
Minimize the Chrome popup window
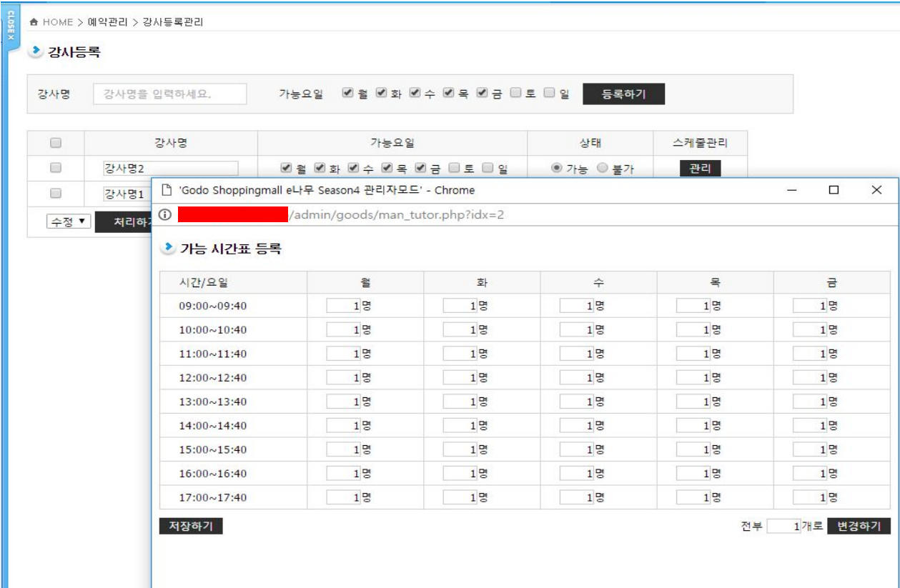click(x=791, y=190)
